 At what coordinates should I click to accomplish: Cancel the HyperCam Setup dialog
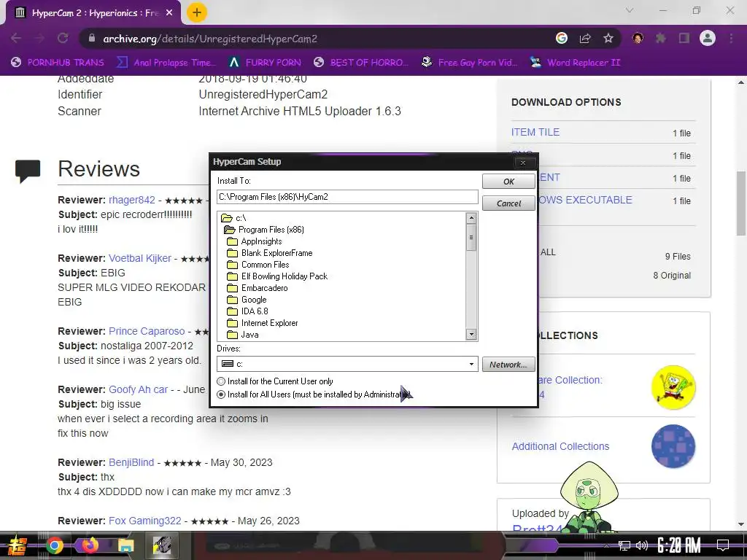[508, 203]
